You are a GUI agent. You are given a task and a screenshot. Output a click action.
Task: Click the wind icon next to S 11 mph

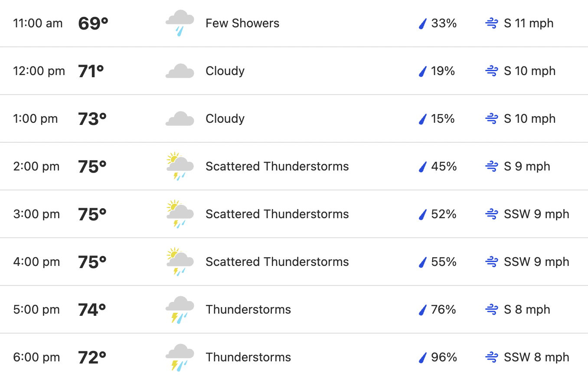[x=491, y=23]
